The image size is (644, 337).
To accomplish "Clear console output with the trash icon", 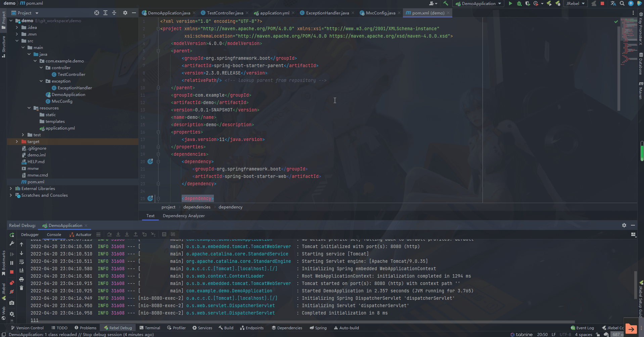I will [x=21, y=288].
